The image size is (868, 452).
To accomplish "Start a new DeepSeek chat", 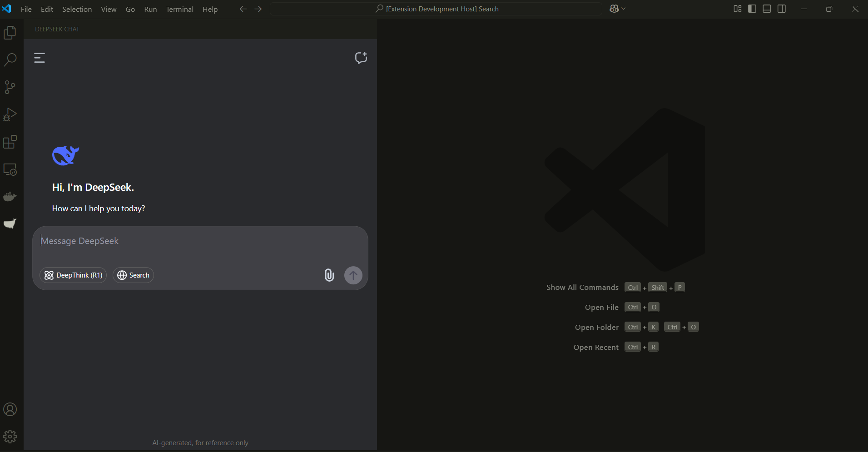I will 361,58.
